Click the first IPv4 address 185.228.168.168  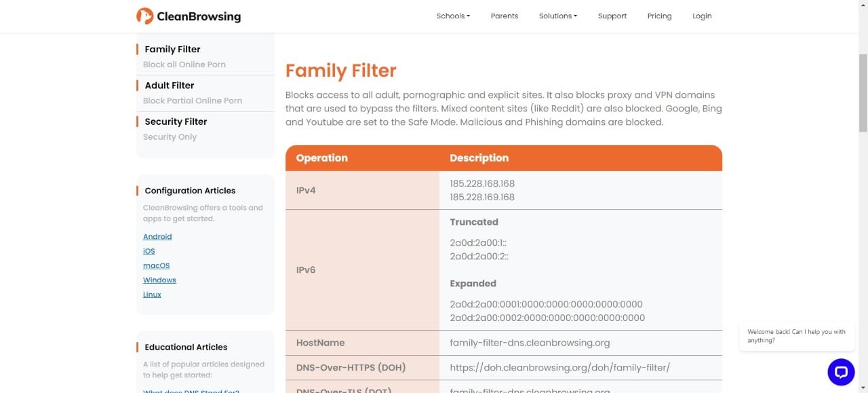pyautogui.click(x=482, y=184)
